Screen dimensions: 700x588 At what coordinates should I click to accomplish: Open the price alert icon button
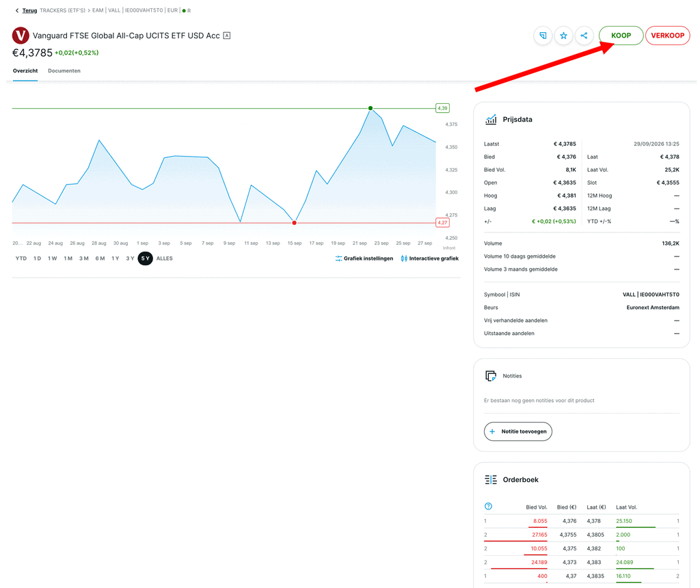pyautogui.click(x=543, y=36)
